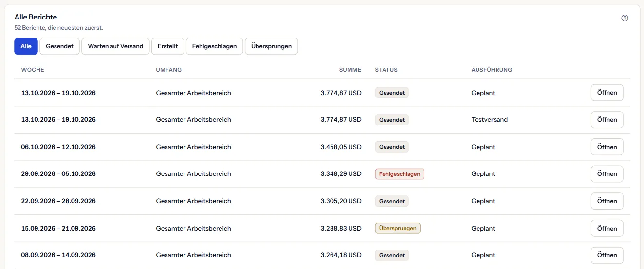Select the week 22.09.2026 – 28.09.2026
Screen dimensions: 644x269
pos(58,201)
